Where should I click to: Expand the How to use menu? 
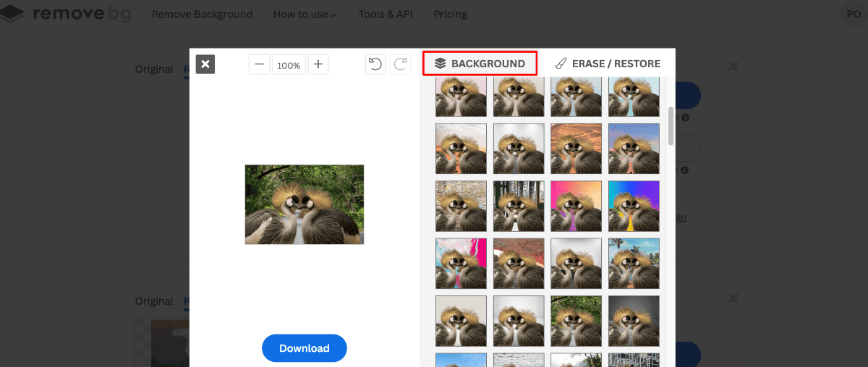coord(305,14)
